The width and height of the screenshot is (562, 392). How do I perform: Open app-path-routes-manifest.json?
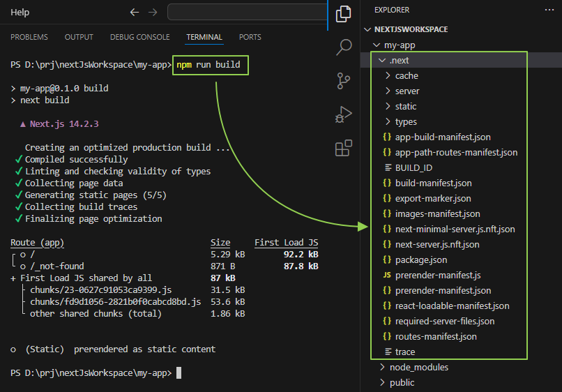pos(456,153)
